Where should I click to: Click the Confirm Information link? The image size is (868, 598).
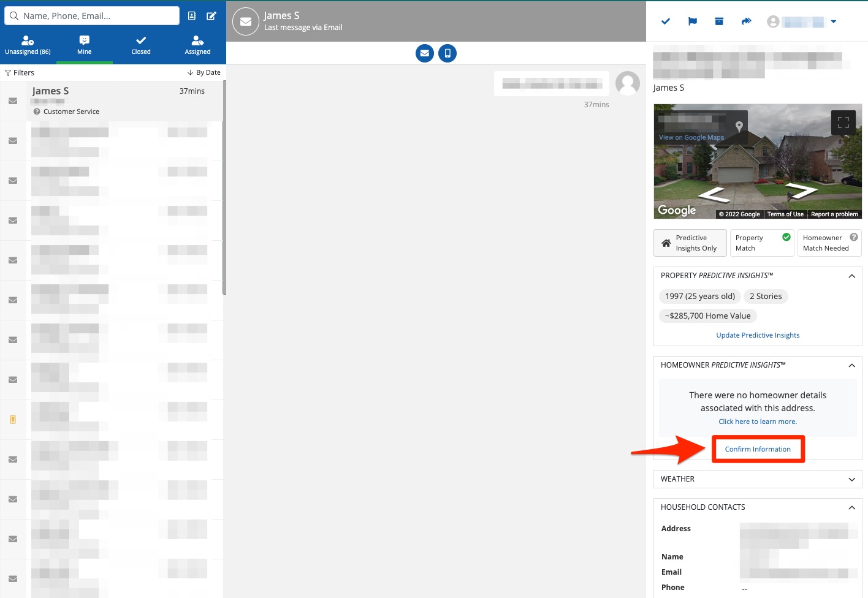[758, 449]
